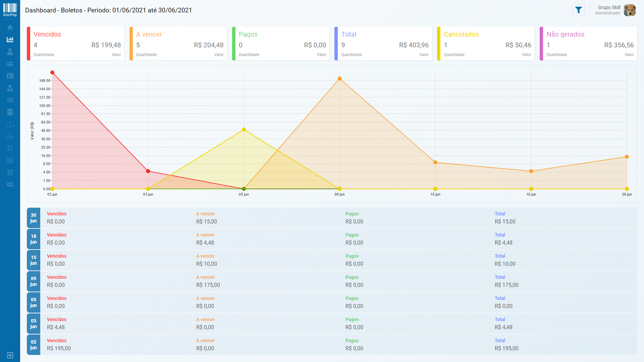This screenshot has width=644, height=362.
Task: Open the user-with-tie icon in sidebar
Action: coord(10,88)
